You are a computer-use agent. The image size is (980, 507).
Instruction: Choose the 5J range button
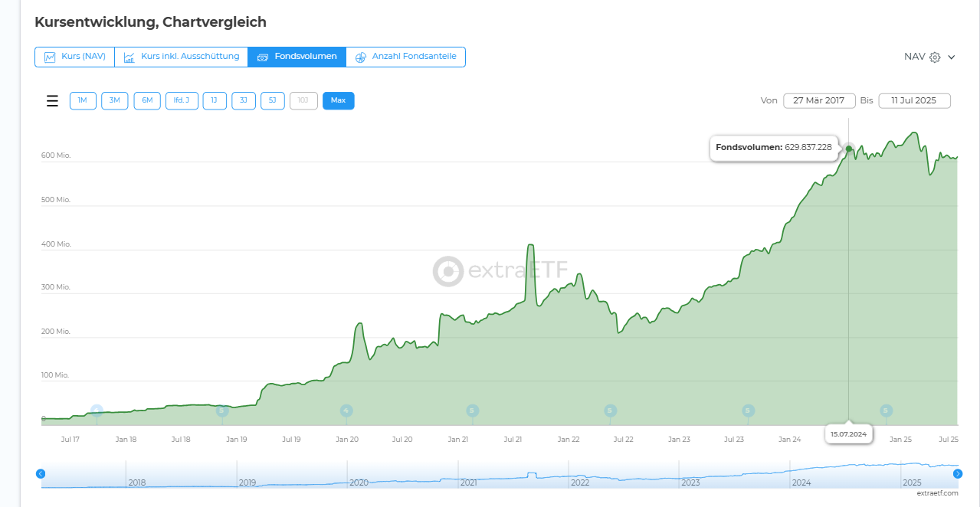(x=273, y=101)
